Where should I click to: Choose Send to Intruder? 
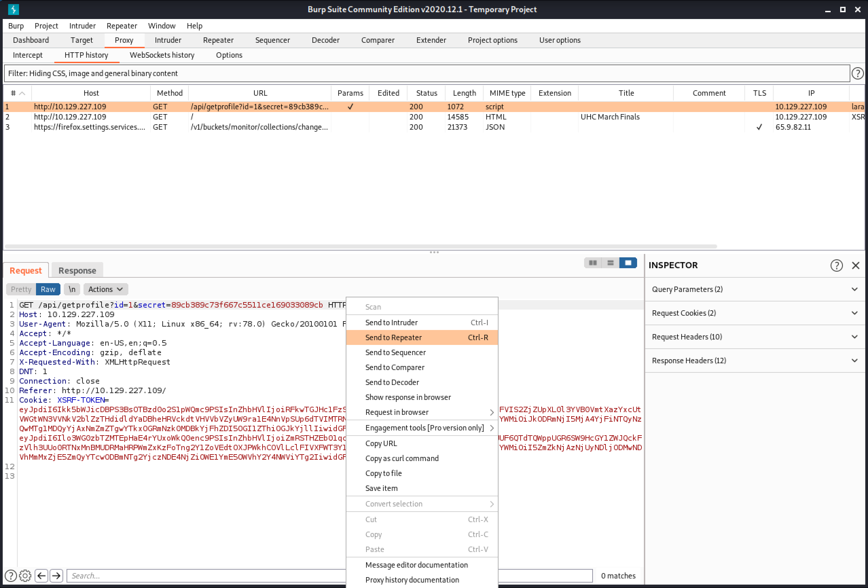pyautogui.click(x=422, y=323)
